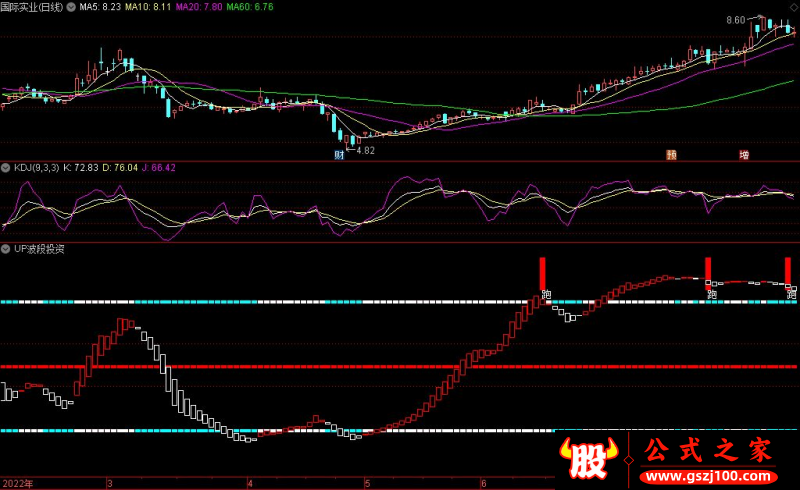Expand the KDJ(9,3,3) indicator dropdown
This screenshot has height=490, width=800.
(x=6, y=167)
